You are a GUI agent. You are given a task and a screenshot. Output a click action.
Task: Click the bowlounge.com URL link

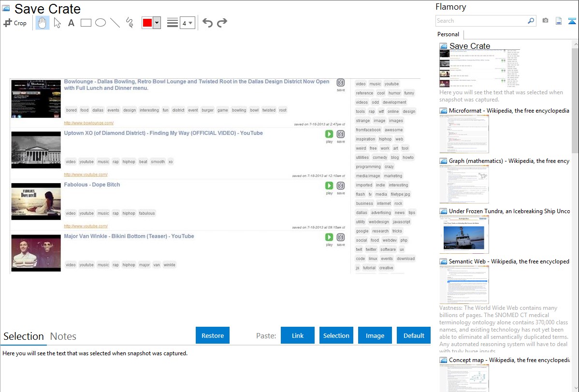coord(88,123)
